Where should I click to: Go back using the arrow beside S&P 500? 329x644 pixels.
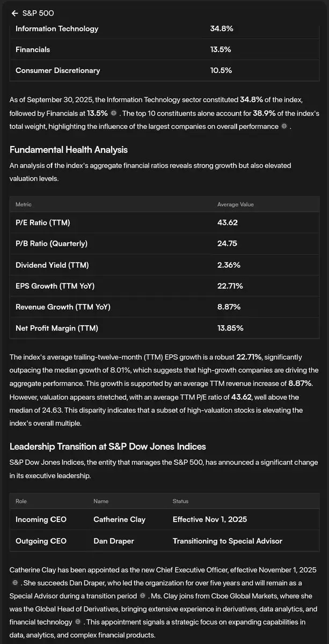tap(14, 13)
